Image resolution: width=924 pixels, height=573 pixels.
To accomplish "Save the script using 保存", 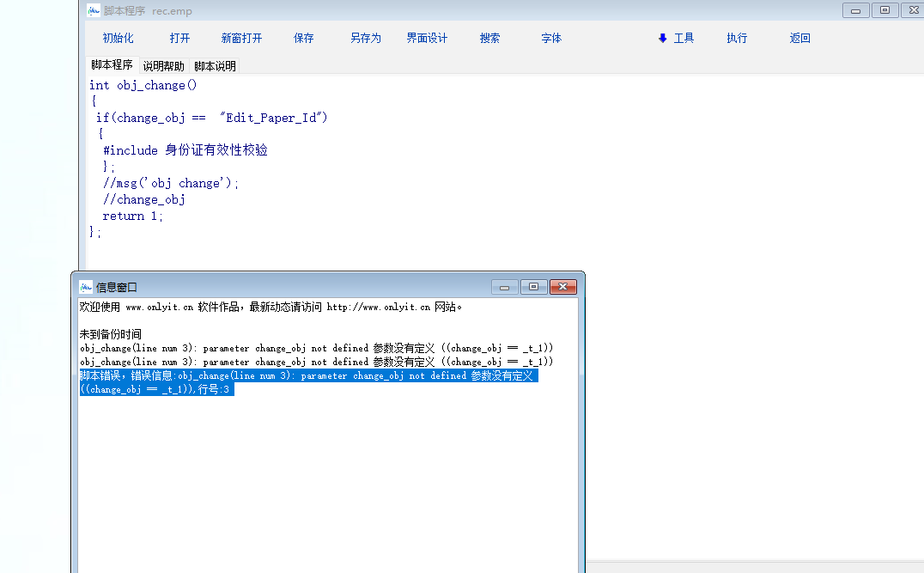I will pos(303,38).
